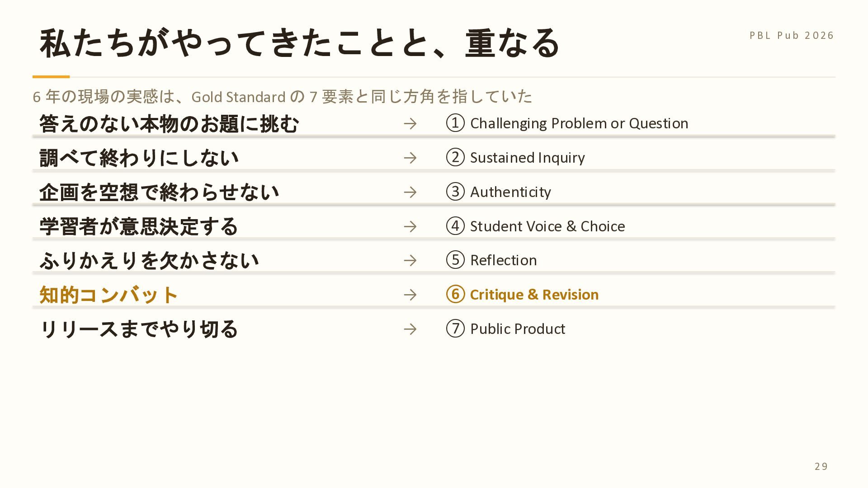The image size is (868, 488).
Task: Click the arrow in the リリースまでやり切る row
Action: (x=410, y=329)
